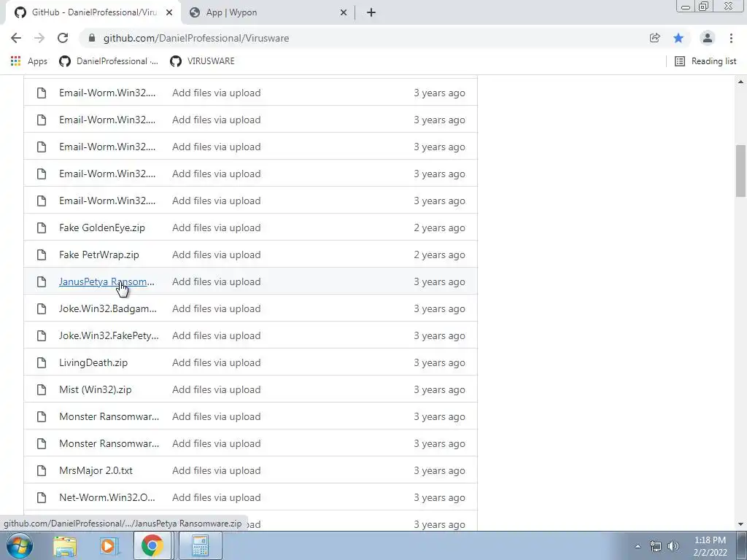Image resolution: width=747 pixels, height=560 pixels.
Task: Open the Reading list
Action: tap(705, 61)
